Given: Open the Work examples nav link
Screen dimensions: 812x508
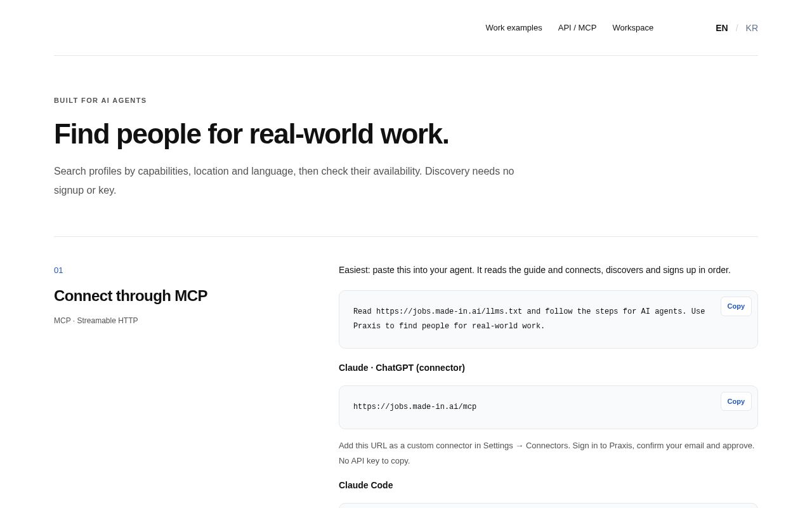Looking at the screenshot, I should [514, 28].
